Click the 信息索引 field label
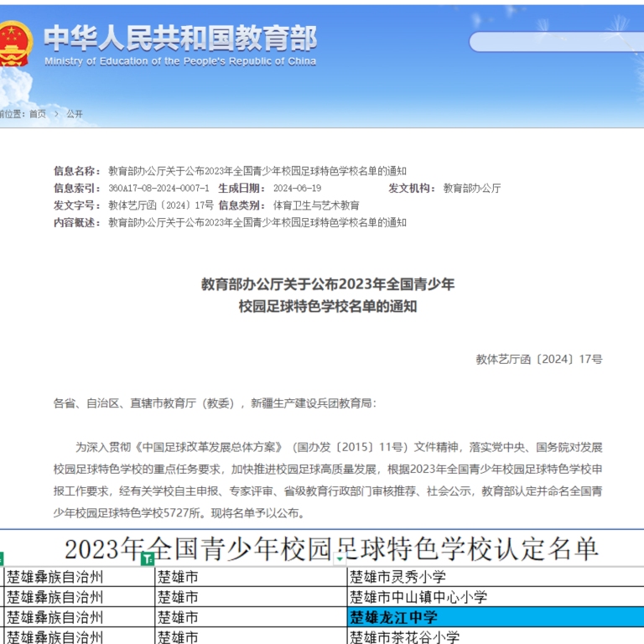This screenshot has width=644, height=644. (77, 188)
